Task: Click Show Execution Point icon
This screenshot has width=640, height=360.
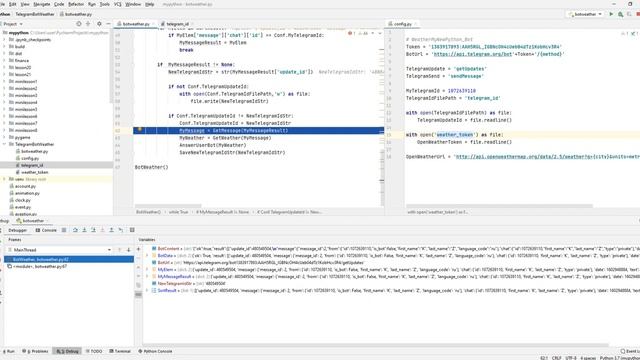Action: coord(64,230)
